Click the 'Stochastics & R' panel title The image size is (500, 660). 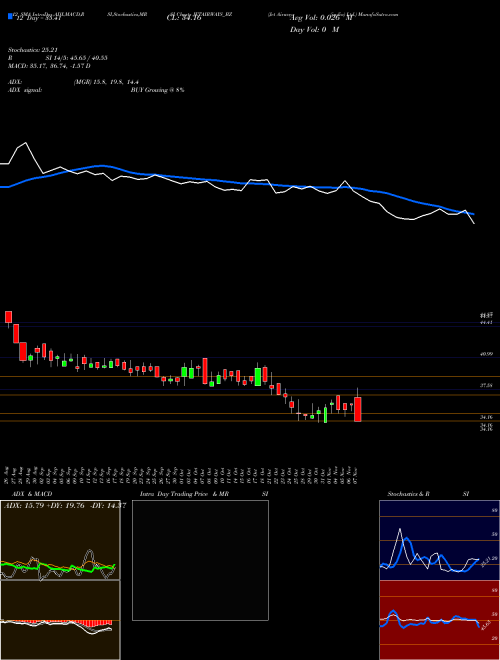point(409,494)
